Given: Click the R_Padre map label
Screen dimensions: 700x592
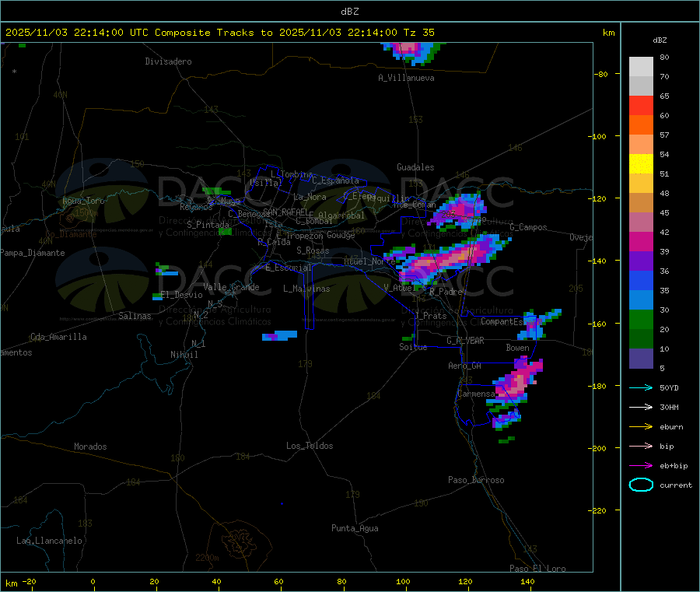Looking at the screenshot, I should (446, 292).
